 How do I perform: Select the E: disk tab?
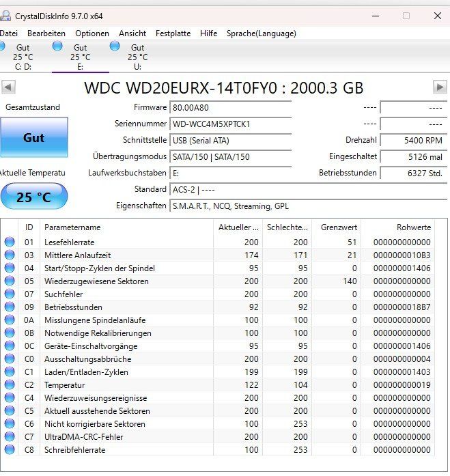point(81,57)
